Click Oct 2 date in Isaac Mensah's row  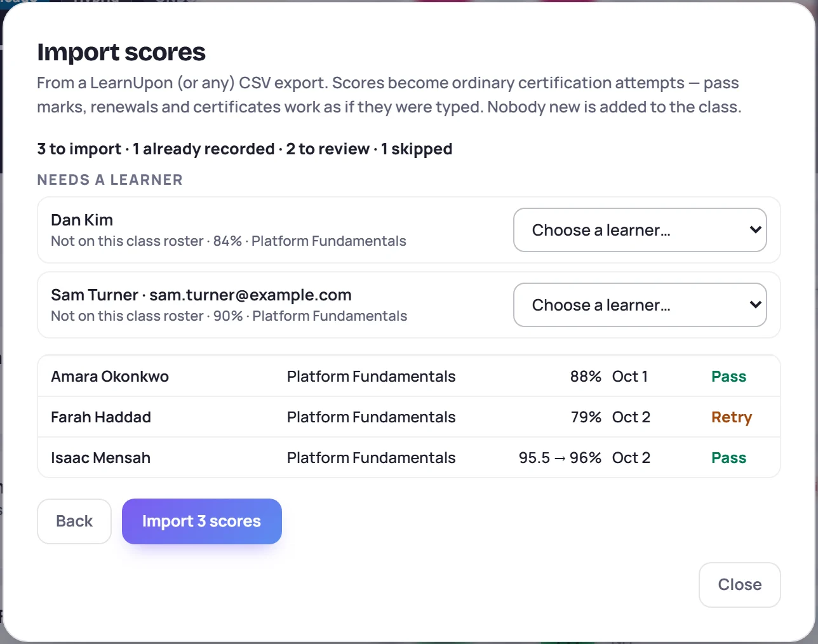pos(631,458)
